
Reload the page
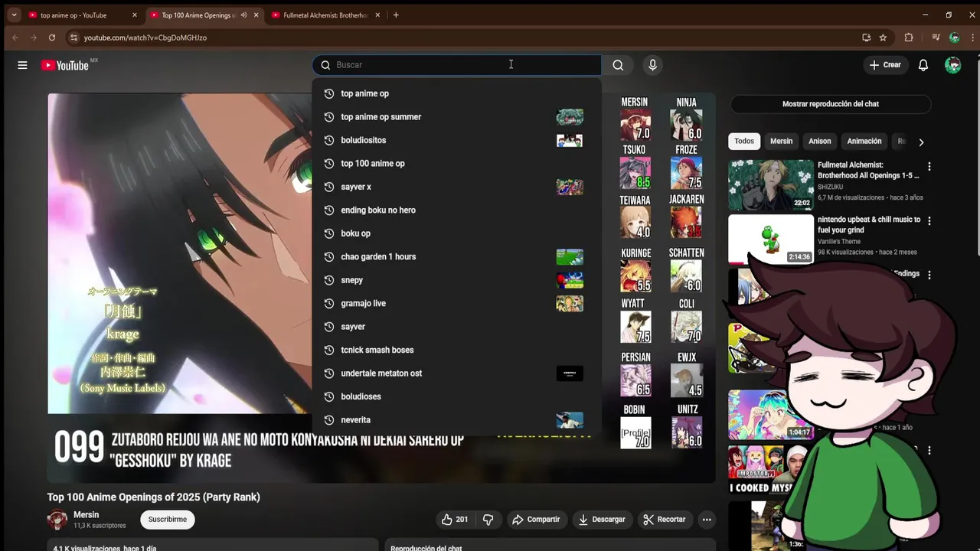tap(52, 37)
